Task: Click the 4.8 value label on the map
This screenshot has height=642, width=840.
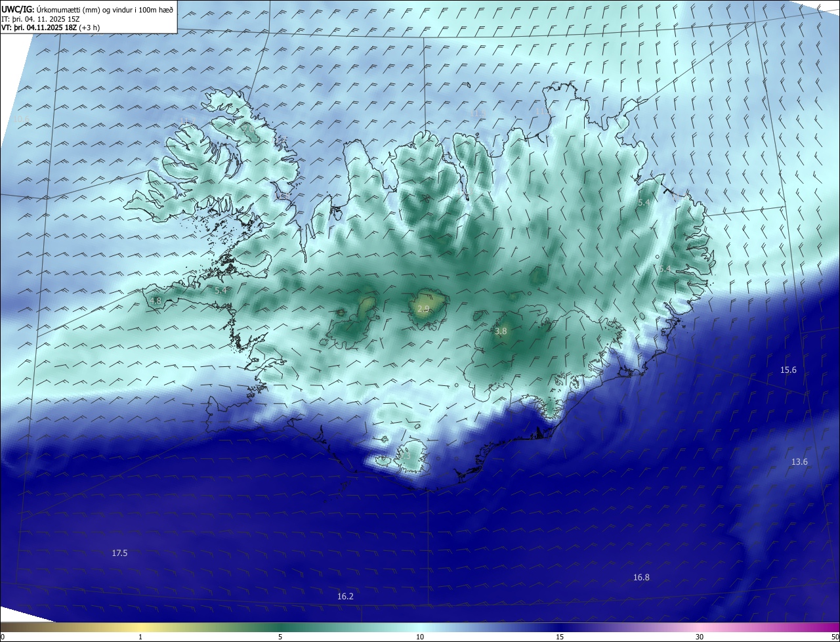Action: [x=156, y=301]
